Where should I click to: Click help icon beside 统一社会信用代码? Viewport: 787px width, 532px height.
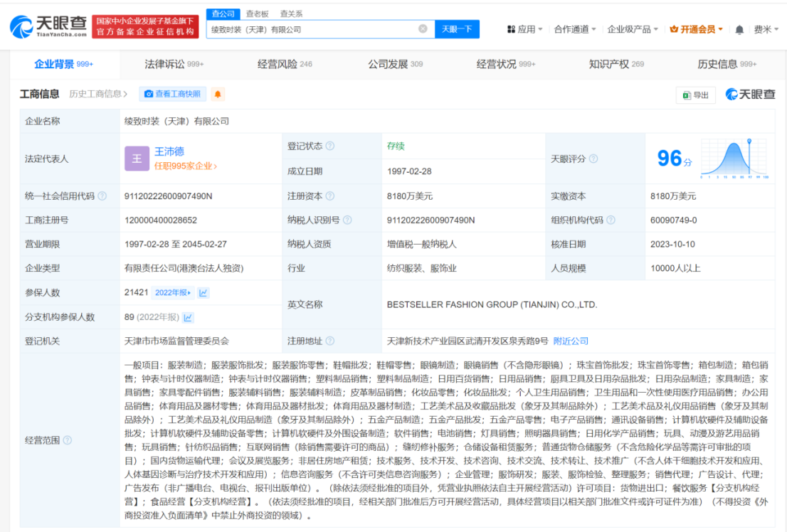102,196
